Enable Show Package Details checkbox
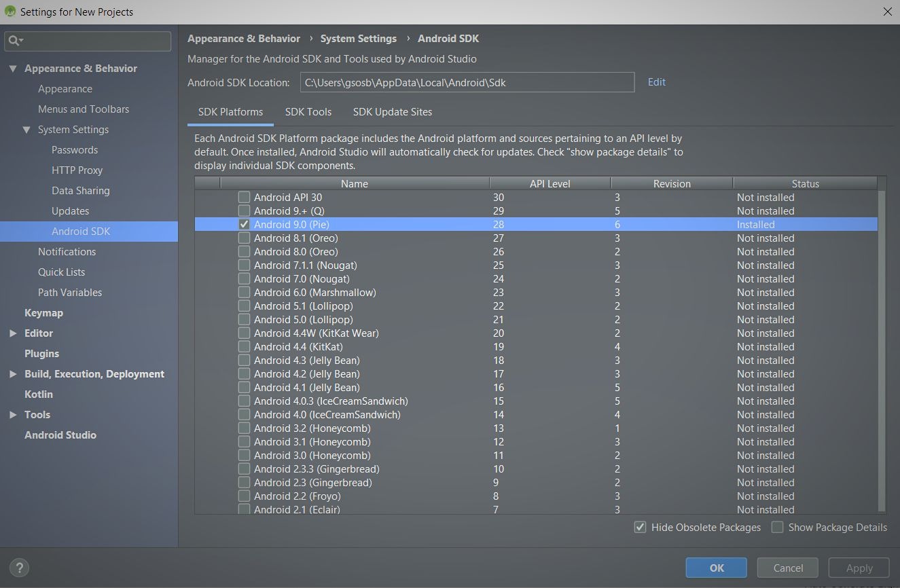 point(777,527)
